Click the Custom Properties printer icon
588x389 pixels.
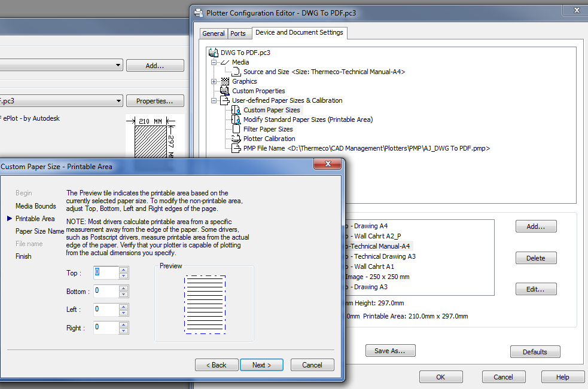tap(225, 91)
